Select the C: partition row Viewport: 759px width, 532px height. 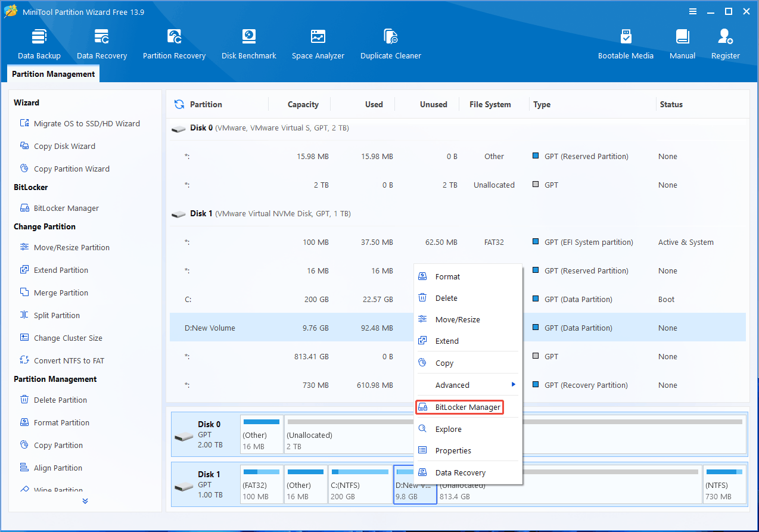pyautogui.click(x=458, y=299)
